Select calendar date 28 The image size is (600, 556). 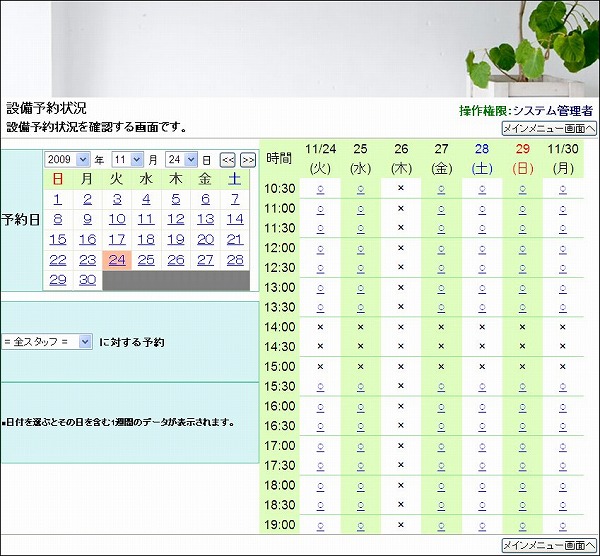[235, 260]
